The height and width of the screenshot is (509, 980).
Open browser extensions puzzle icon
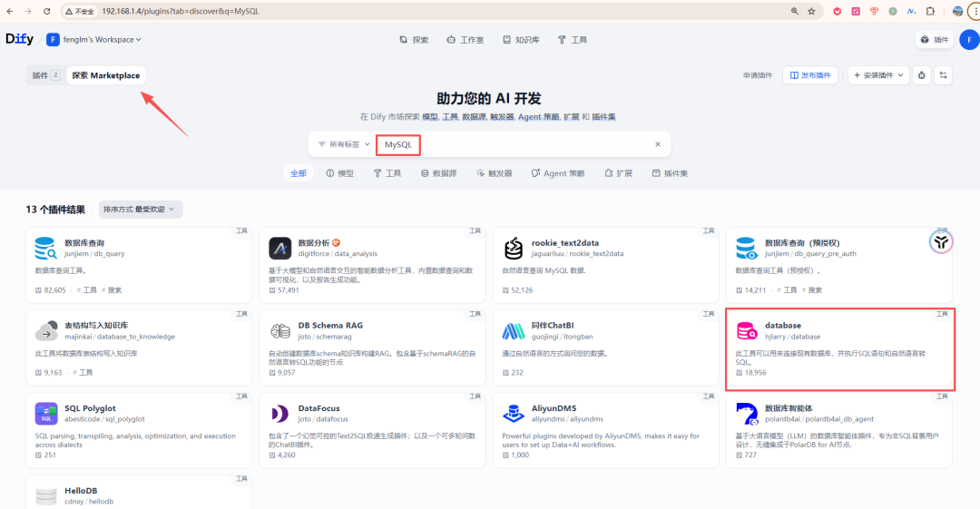point(930,11)
